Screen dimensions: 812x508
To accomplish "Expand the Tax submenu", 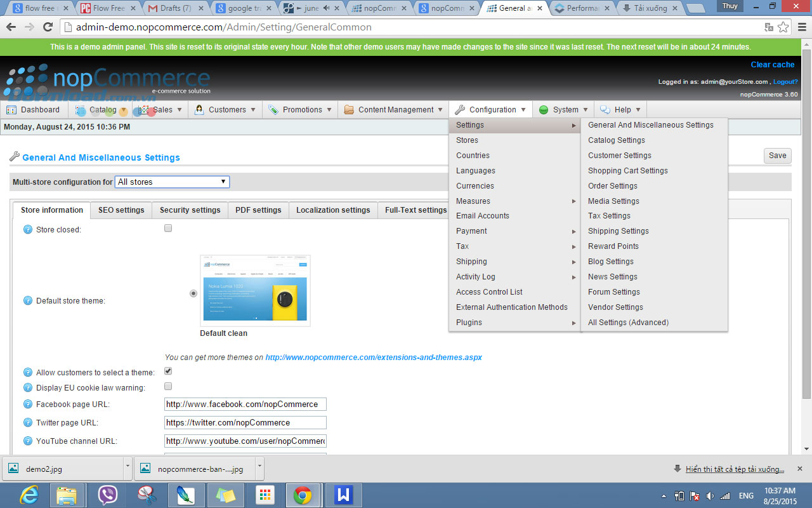I will click(514, 246).
